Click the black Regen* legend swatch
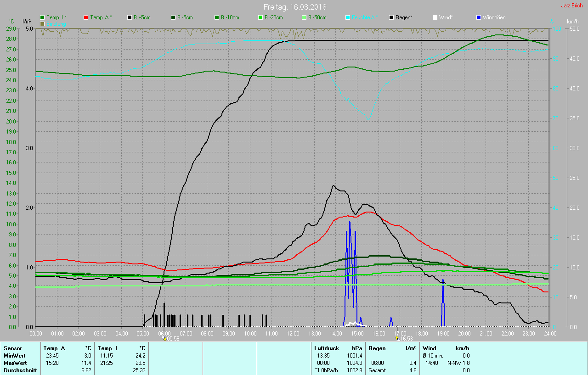 pyautogui.click(x=391, y=17)
